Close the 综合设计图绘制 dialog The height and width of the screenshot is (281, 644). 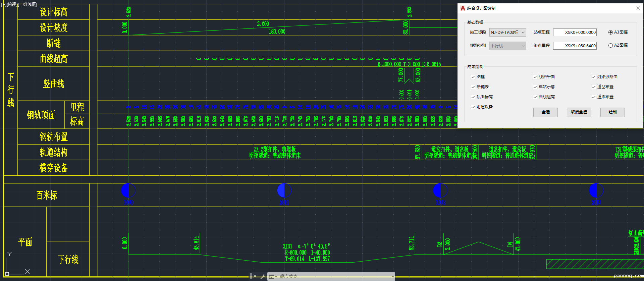pyautogui.click(x=638, y=8)
